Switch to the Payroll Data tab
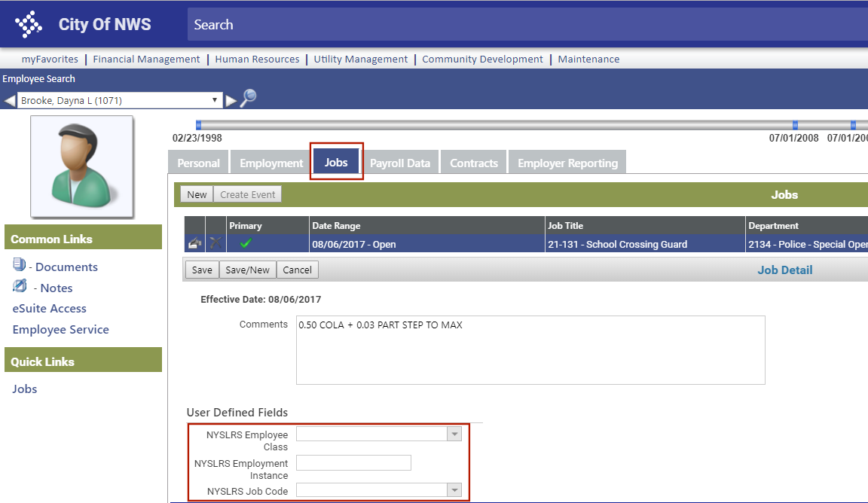This screenshot has height=503, width=868. click(x=400, y=163)
